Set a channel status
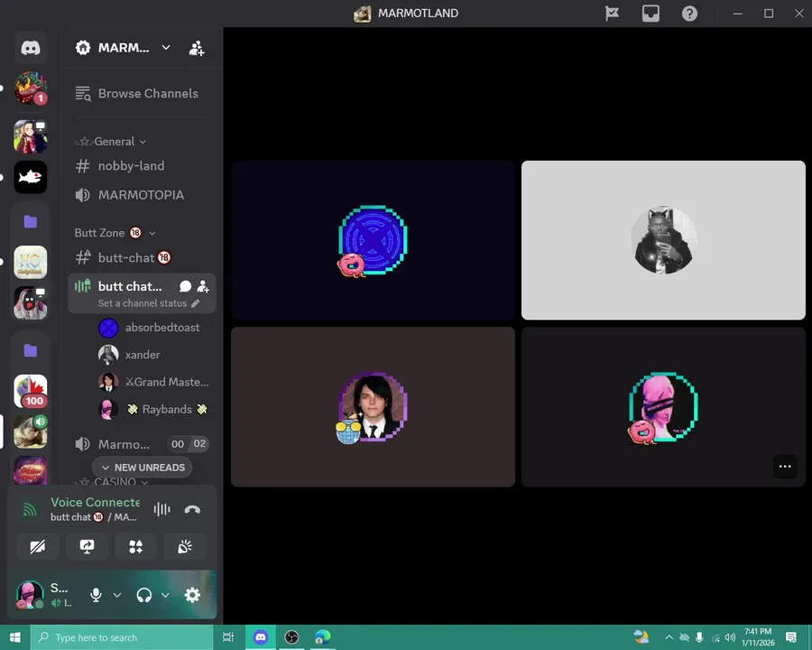The width and height of the screenshot is (812, 650). (x=149, y=303)
